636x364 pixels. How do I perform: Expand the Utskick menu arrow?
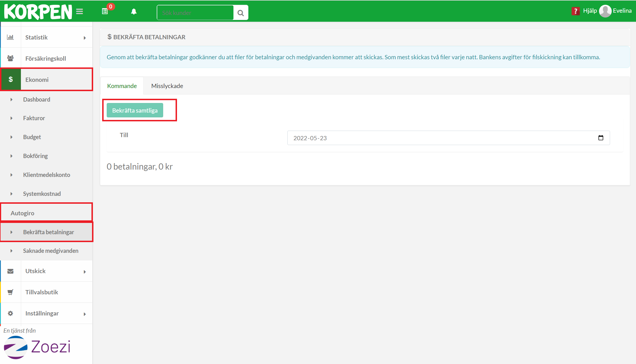[x=85, y=272]
